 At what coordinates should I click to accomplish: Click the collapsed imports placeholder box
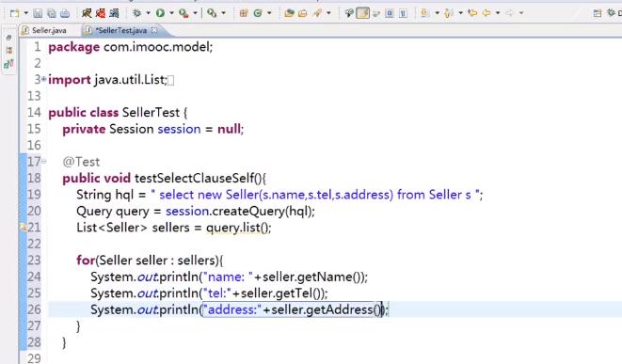pos(170,81)
